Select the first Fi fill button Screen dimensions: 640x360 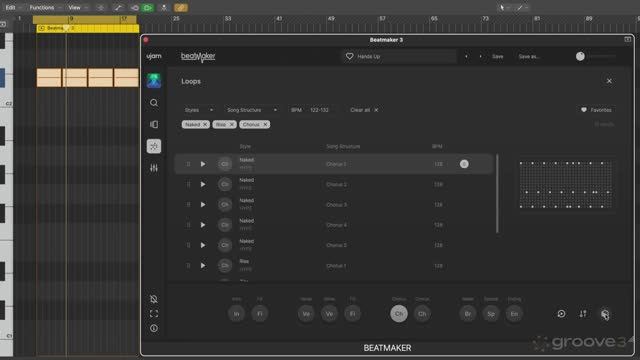tap(260, 314)
